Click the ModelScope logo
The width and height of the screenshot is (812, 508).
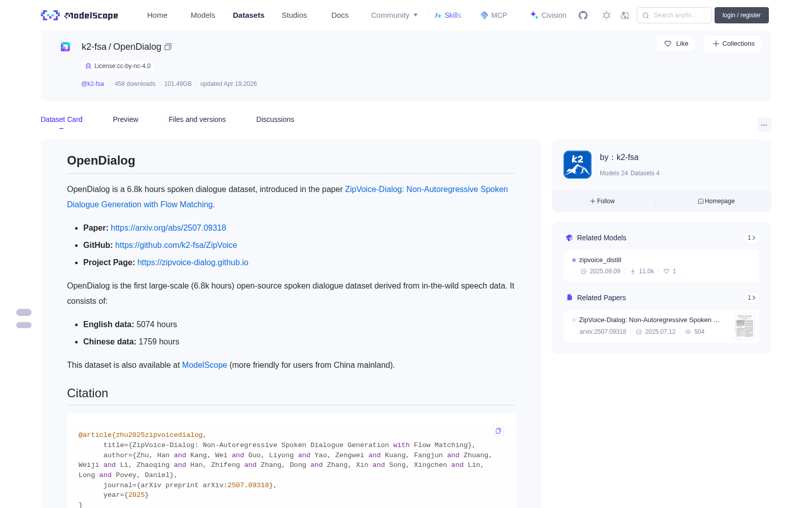coord(80,15)
